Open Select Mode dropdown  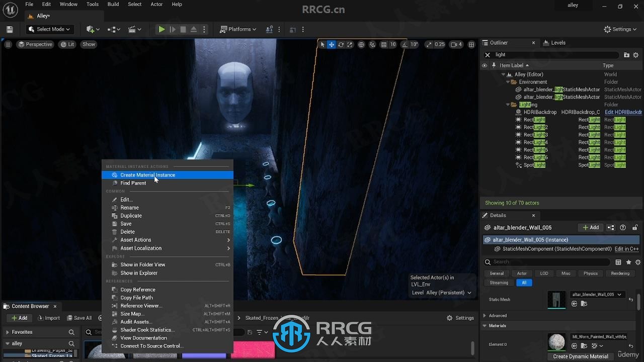click(49, 29)
